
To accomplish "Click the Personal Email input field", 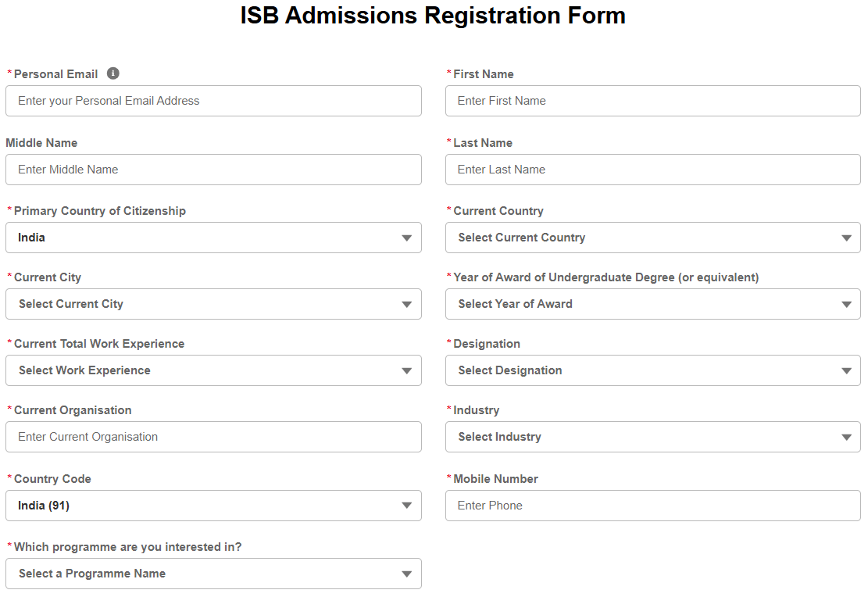I will 213,100.
